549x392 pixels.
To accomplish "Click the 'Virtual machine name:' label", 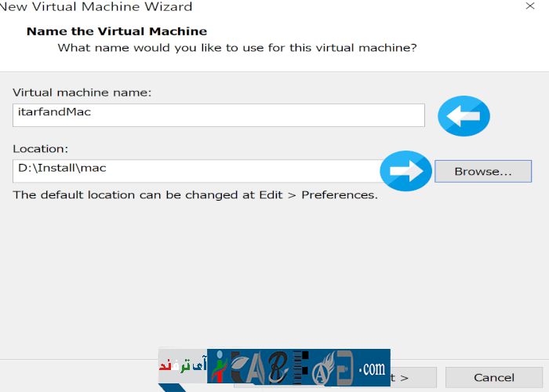I will [82, 93].
